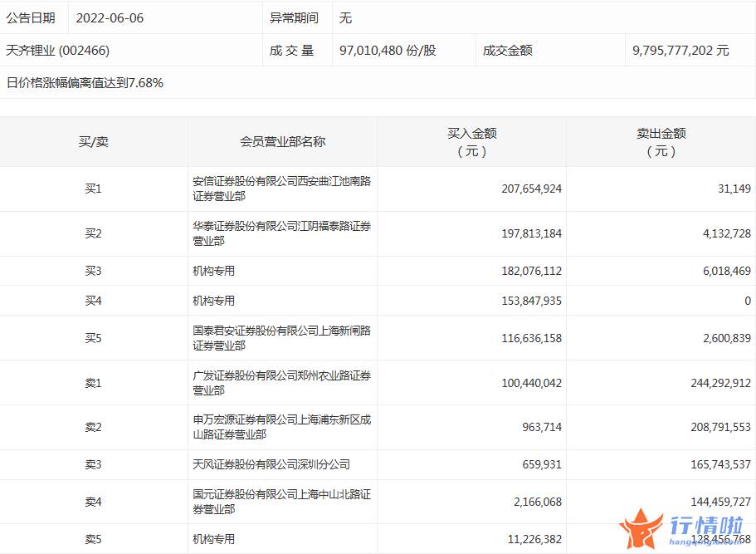Select buy amount 11,226,382

(534, 539)
